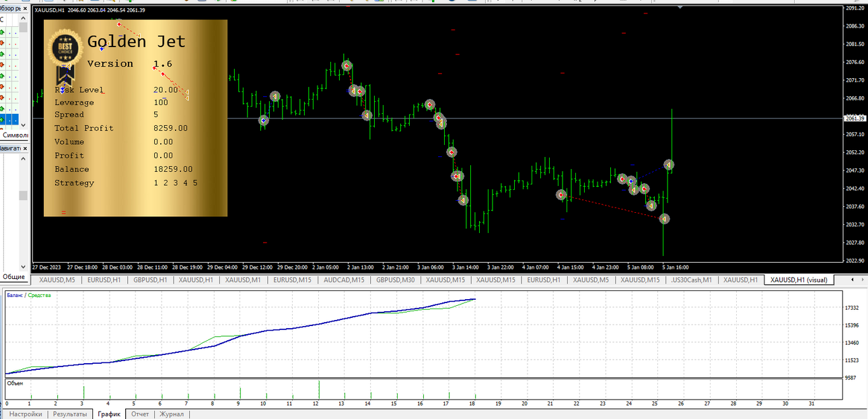868x419 pixels.
Task: Click the Volume label in the gold panel
Action: [x=69, y=141]
